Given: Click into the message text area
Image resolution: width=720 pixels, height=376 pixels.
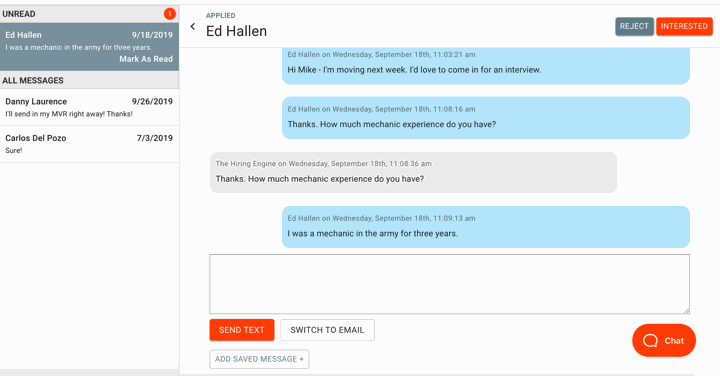Looking at the screenshot, I should click(449, 284).
